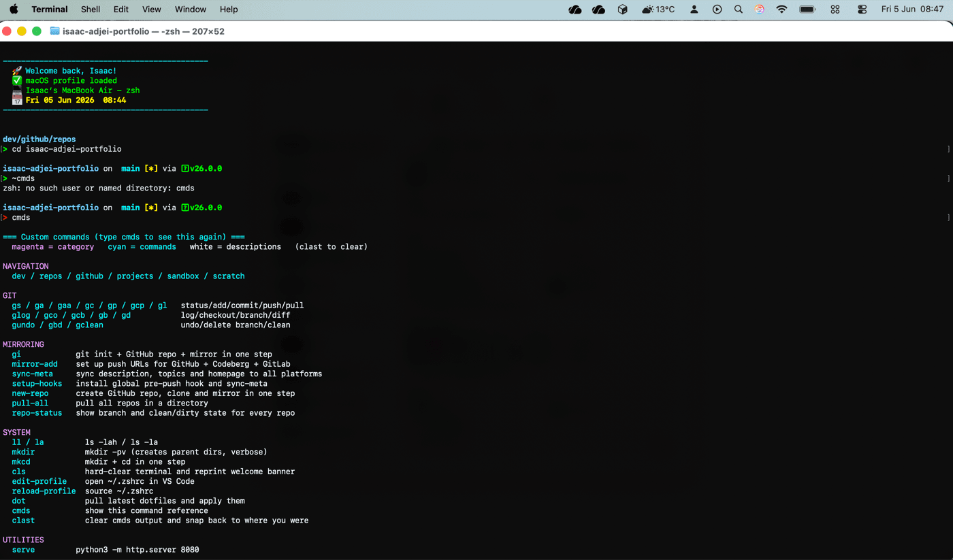Click 'open ~/.zshrc in VS Code' description
953x560 pixels.
[140, 481]
